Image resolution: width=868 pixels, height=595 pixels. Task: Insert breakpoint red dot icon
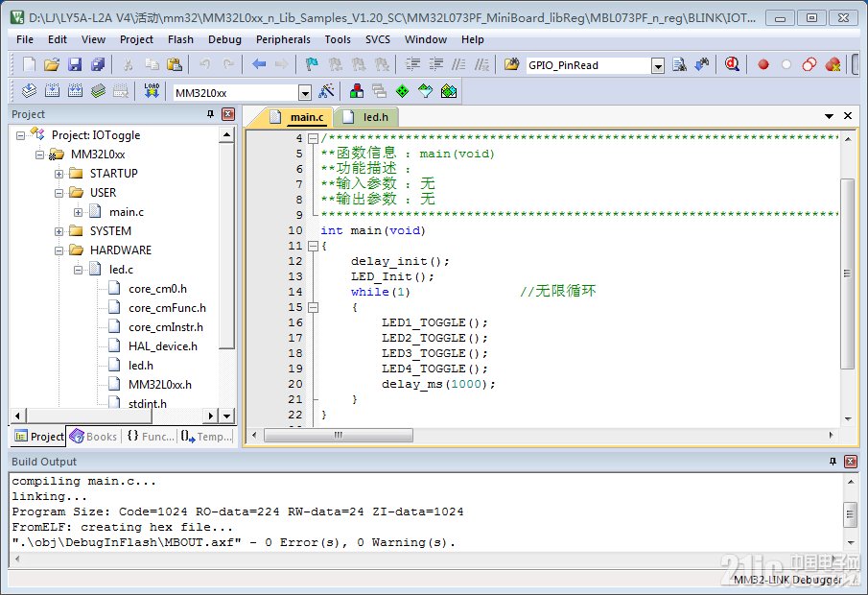point(763,65)
